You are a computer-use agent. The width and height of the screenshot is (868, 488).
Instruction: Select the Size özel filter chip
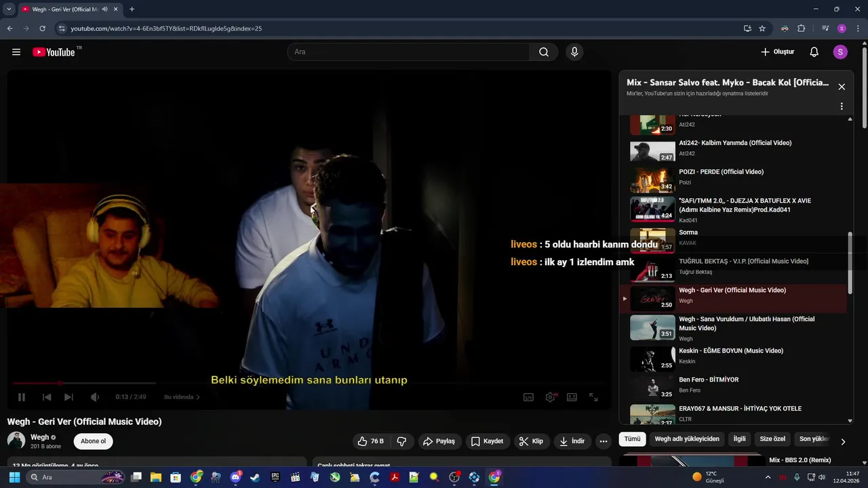pos(772,439)
